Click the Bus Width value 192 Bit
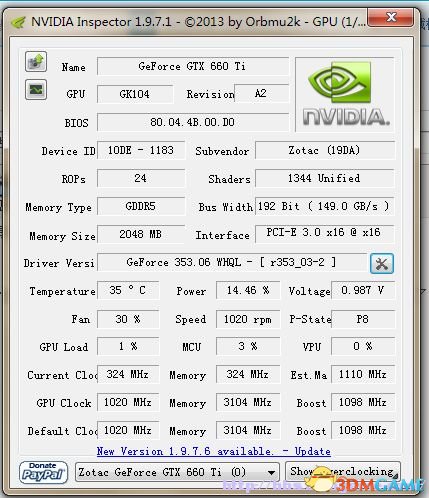This screenshot has height=498, width=429. (325, 206)
